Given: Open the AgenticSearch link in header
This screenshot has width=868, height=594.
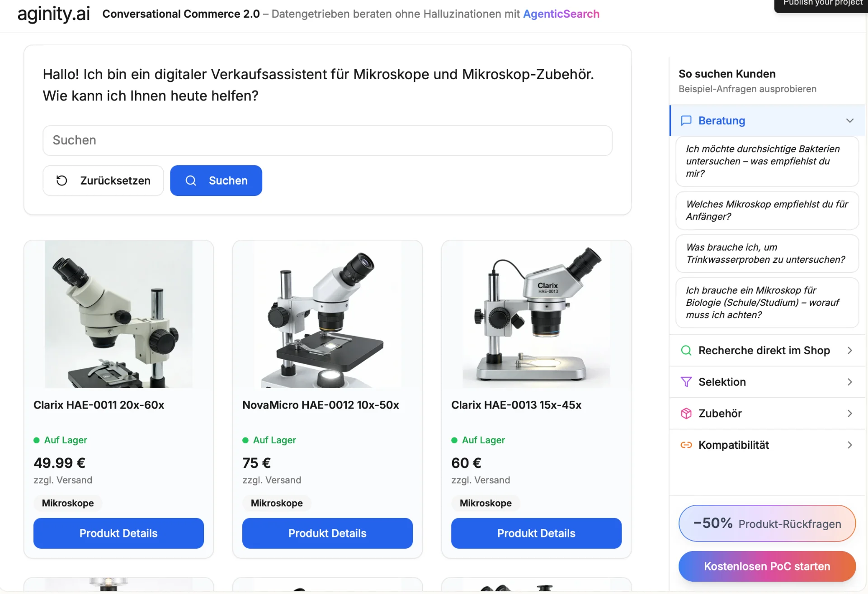Looking at the screenshot, I should tap(561, 14).
